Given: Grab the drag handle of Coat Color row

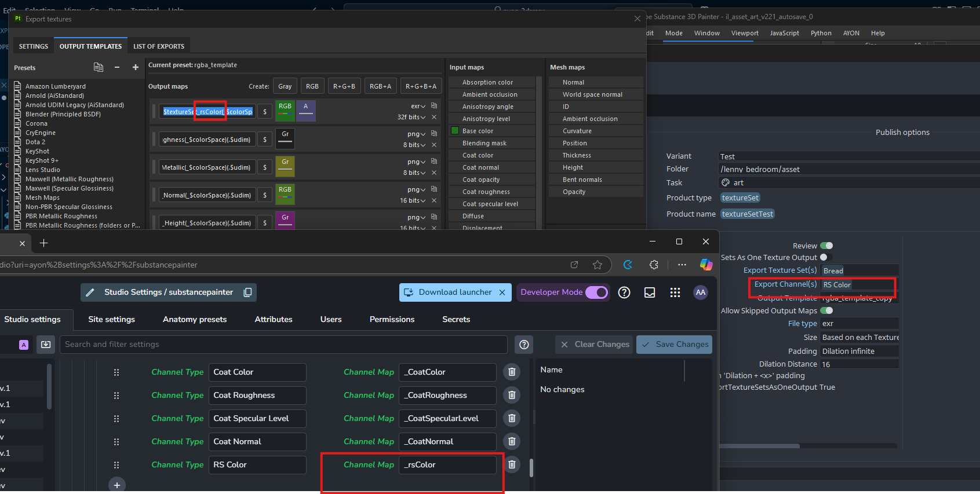Looking at the screenshot, I should 116,372.
